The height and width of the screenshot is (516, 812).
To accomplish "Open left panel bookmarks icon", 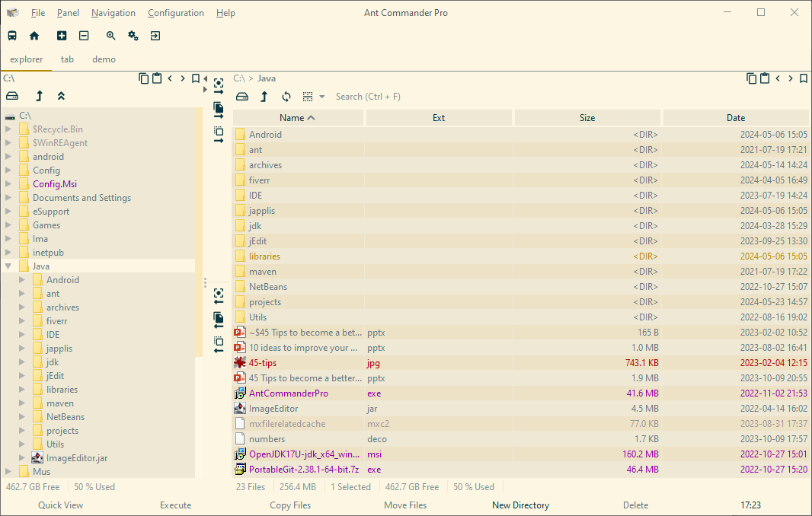I will [x=196, y=78].
